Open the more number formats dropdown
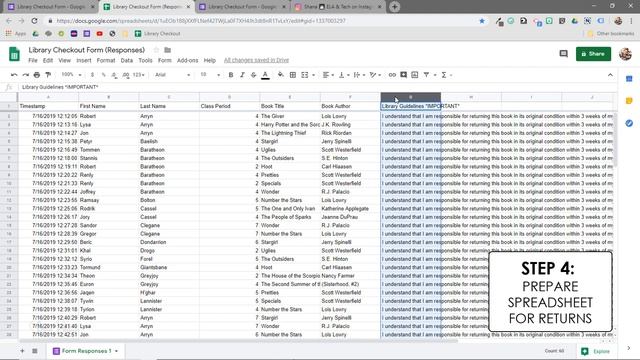640x360 pixels. (139, 75)
